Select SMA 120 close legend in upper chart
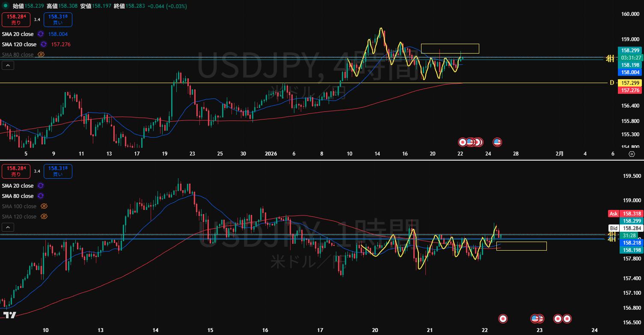 point(19,44)
